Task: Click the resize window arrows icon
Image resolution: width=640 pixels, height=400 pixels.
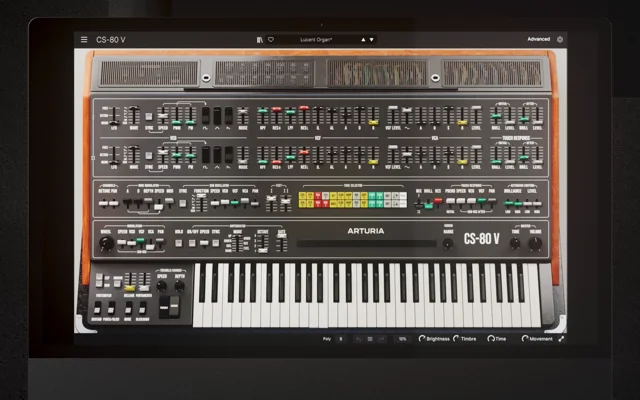Action: pos(561,339)
